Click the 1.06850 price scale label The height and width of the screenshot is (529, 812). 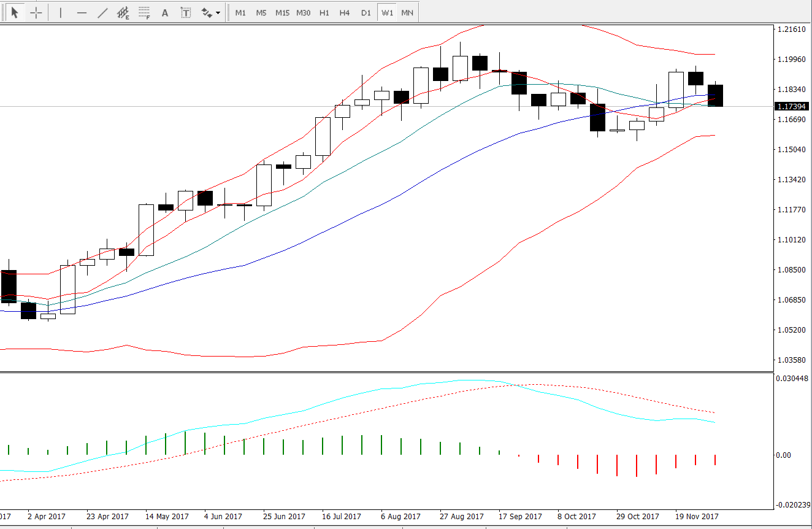pos(791,299)
